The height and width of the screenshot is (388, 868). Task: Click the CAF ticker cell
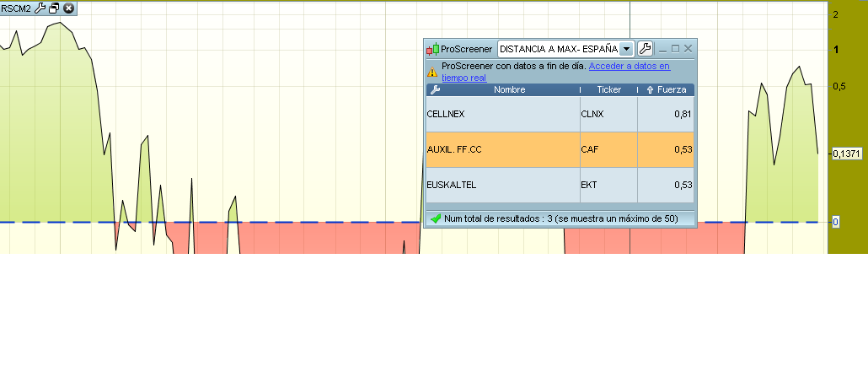(608, 149)
